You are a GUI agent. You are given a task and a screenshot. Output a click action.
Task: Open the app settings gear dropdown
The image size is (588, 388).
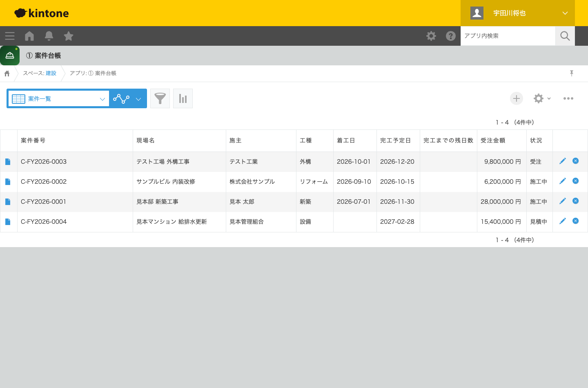pyautogui.click(x=542, y=98)
